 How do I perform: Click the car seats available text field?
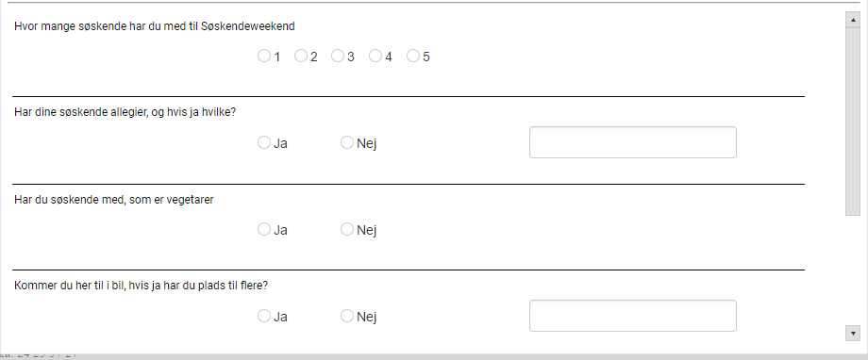pyautogui.click(x=633, y=316)
